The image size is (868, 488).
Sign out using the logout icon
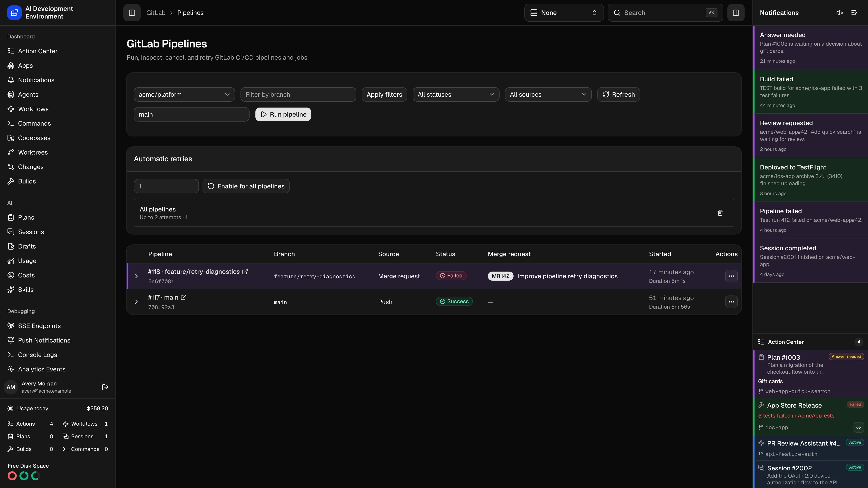(x=105, y=387)
